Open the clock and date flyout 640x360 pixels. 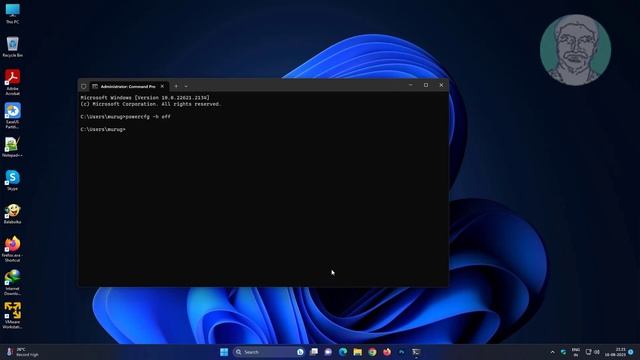616,352
